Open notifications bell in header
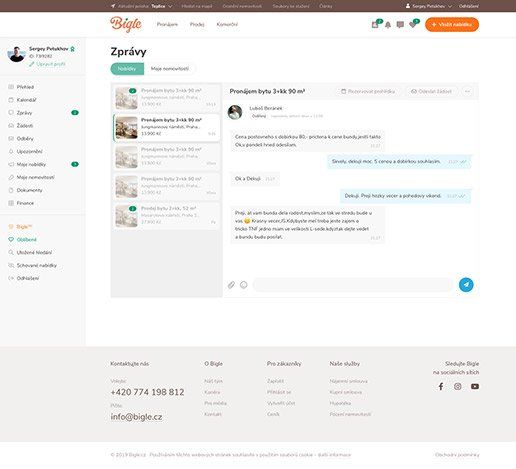Image resolution: width=516 pixels, height=469 pixels. pos(388,25)
